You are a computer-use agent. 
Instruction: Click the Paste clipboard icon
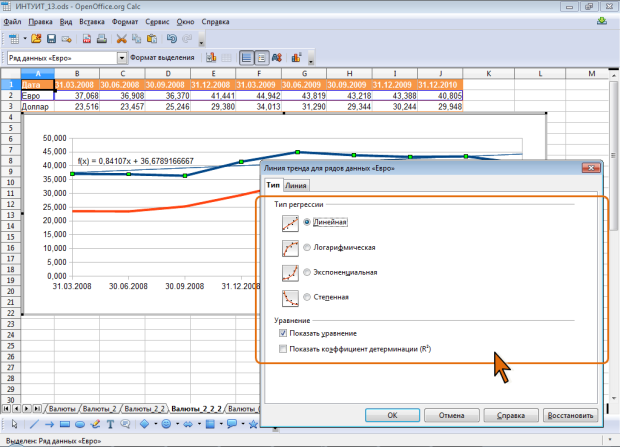[x=152, y=39]
